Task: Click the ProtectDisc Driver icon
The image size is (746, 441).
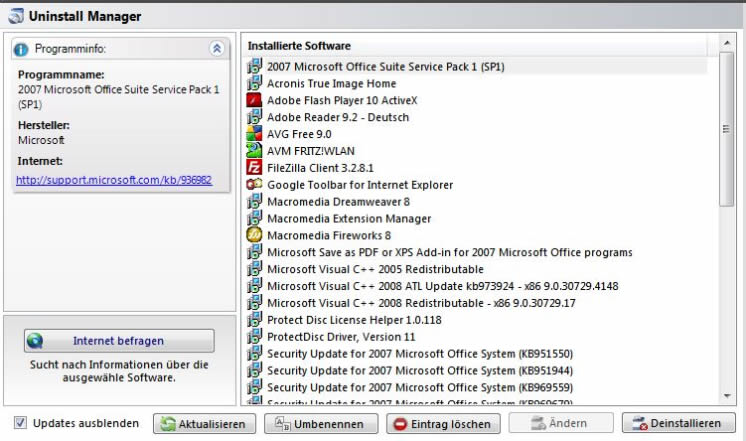Action: point(255,336)
